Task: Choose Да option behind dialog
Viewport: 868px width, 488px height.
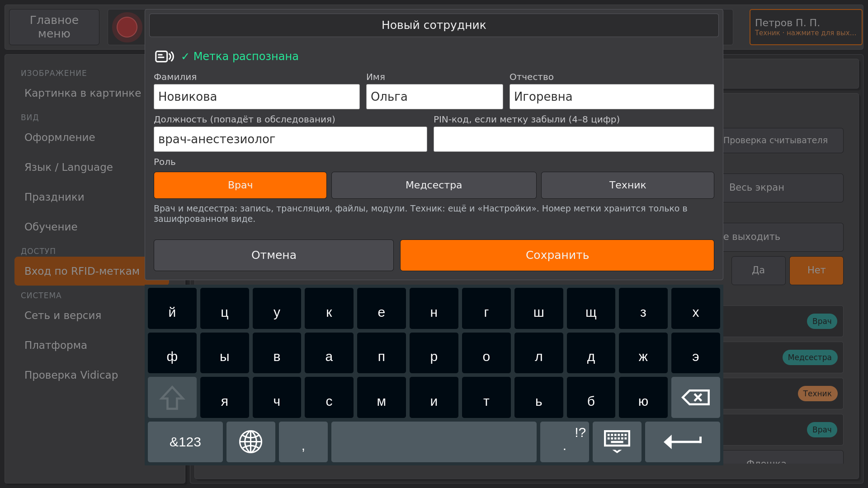Action: point(759,270)
